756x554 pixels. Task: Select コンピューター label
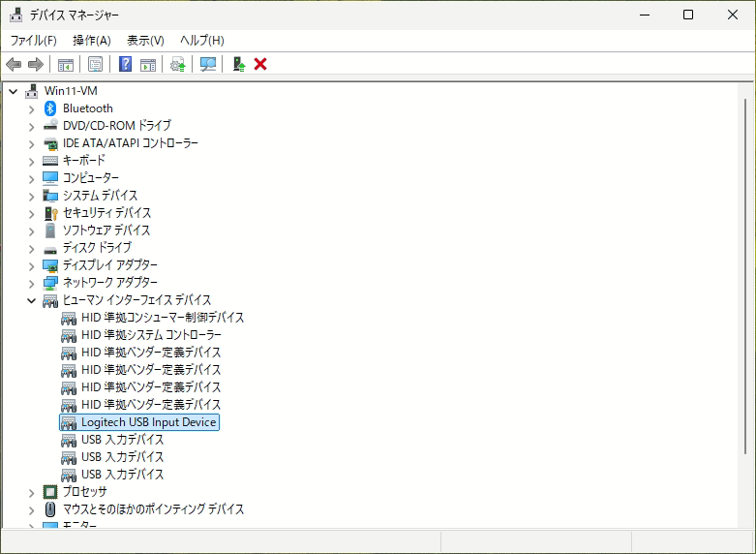pos(91,178)
